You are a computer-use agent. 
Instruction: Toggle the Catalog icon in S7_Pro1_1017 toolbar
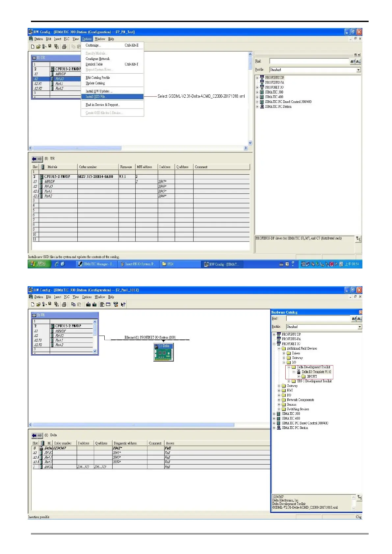click(102, 305)
